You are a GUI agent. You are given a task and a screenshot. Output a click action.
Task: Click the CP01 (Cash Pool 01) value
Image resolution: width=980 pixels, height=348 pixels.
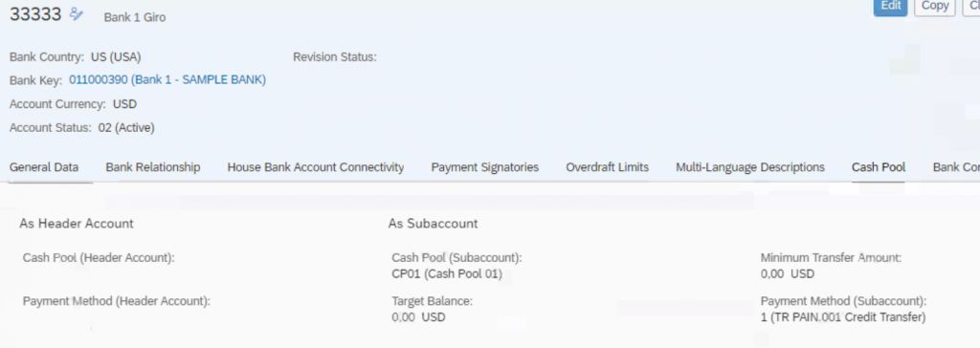pos(447,273)
